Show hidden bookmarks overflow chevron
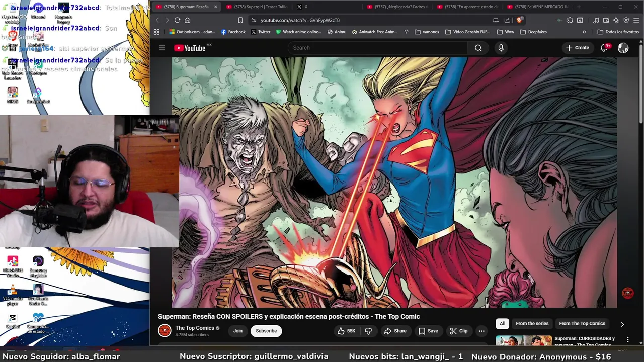The height and width of the screenshot is (362, 644). click(x=584, y=32)
